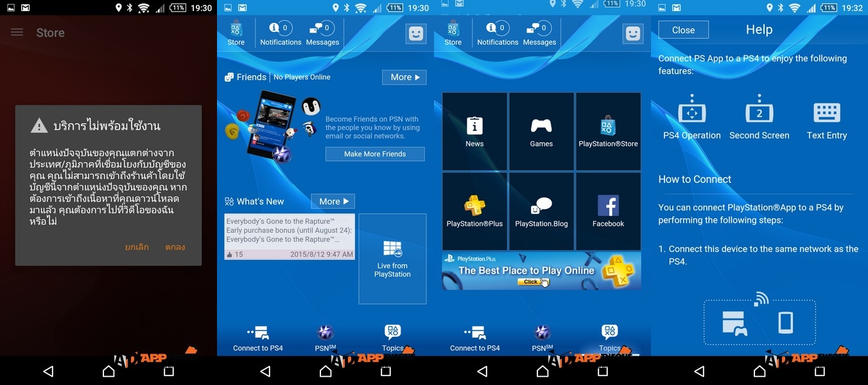Click the No Players Online text
This screenshot has width=868, height=385.
point(302,77)
